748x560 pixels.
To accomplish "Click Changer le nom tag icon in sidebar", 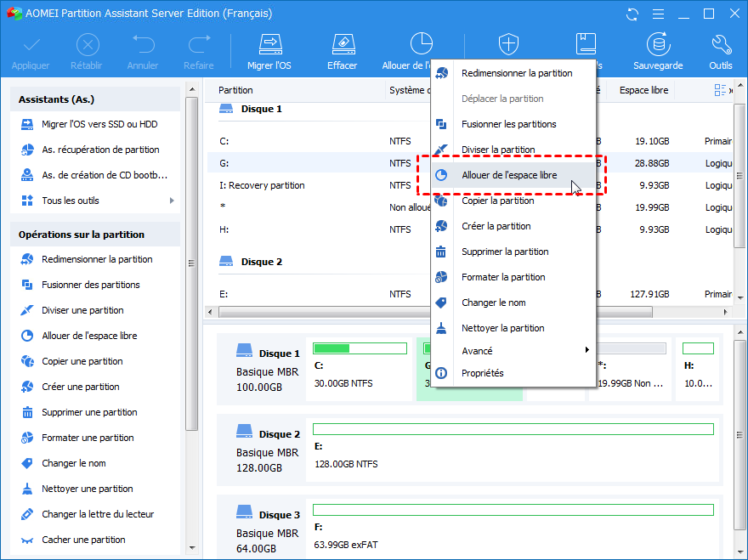I will coord(28,463).
